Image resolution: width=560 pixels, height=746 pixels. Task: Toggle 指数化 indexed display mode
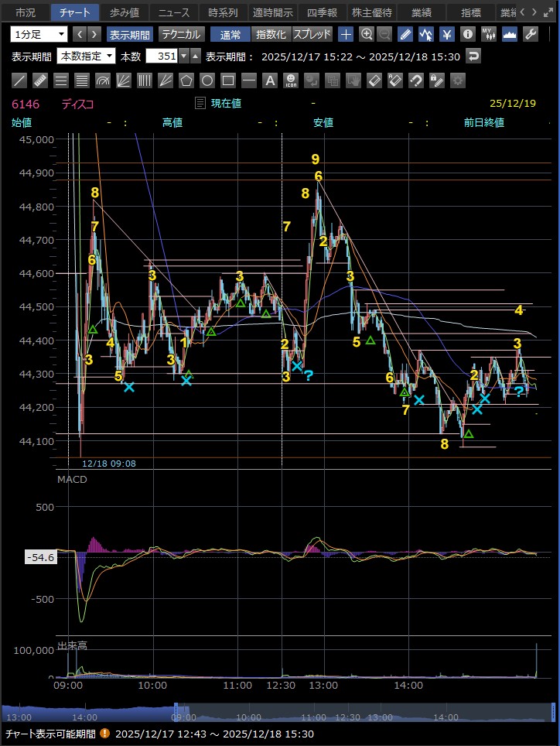click(271, 34)
